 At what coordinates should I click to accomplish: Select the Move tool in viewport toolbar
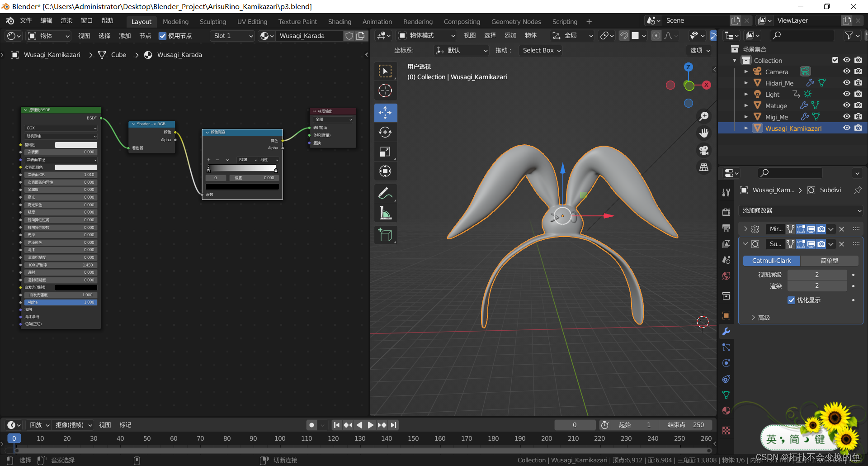pos(385,113)
